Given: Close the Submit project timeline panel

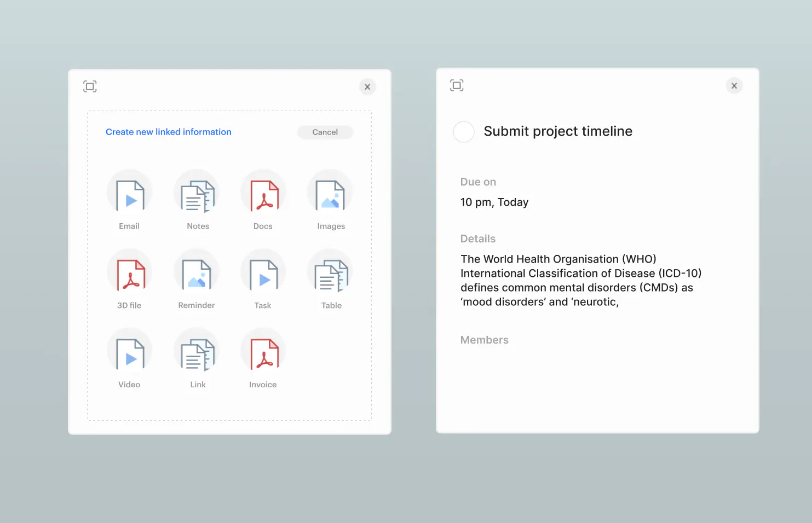Looking at the screenshot, I should click(x=734, y=85).
